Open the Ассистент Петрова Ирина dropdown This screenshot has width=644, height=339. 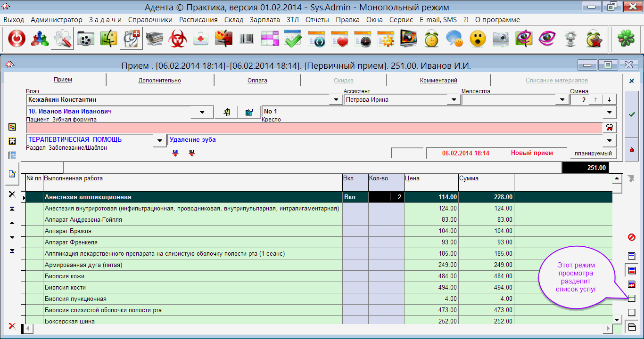(x=454, y=100)
